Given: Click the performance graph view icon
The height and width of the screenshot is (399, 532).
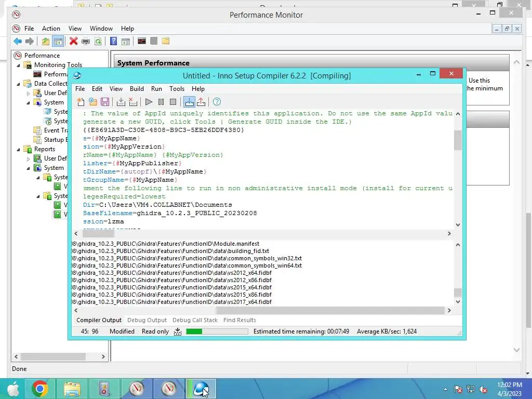Looking at the screenshot, I should pos(142,41).
